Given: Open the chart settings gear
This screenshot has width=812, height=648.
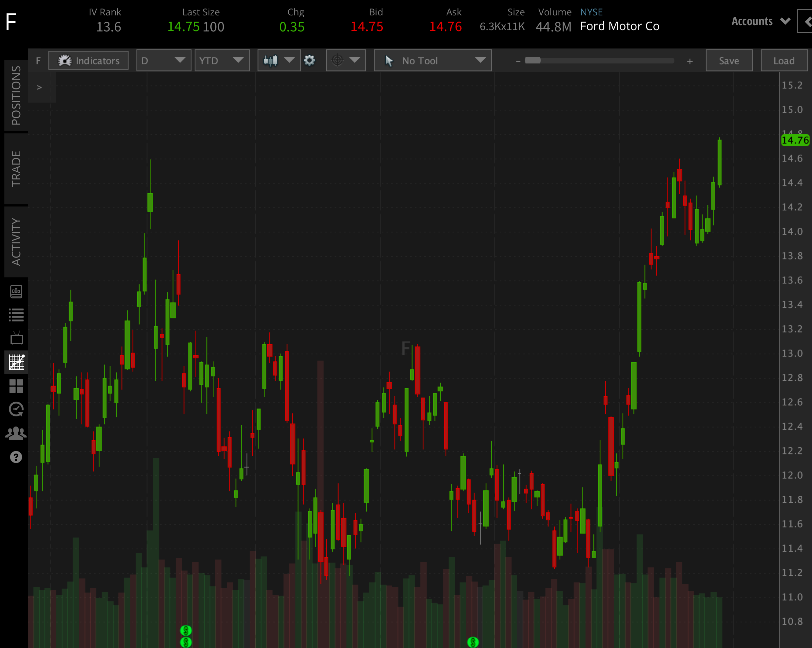Looking at the screenshot, I should (310, 60).
